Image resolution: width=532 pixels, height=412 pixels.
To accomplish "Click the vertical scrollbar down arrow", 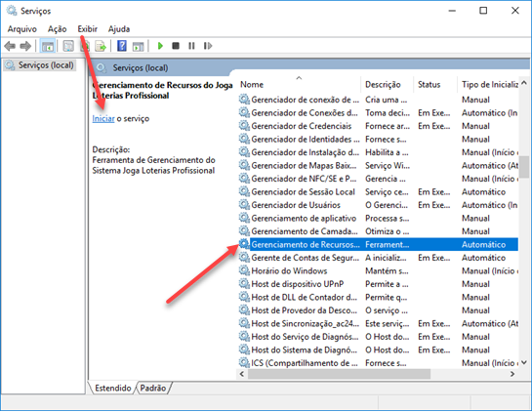I will [x=524, y=363].
